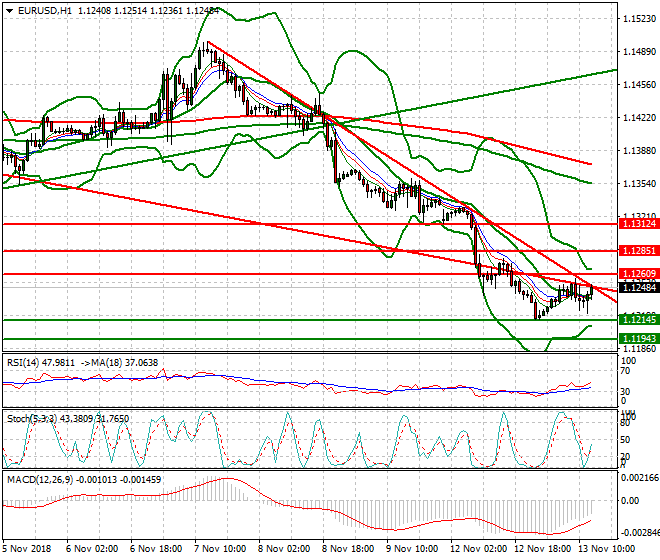This screenshot has height=560, width=660.
Task: Click the RSI(14) 47.9811 indicator label
Action: click(x=41, y=363)
